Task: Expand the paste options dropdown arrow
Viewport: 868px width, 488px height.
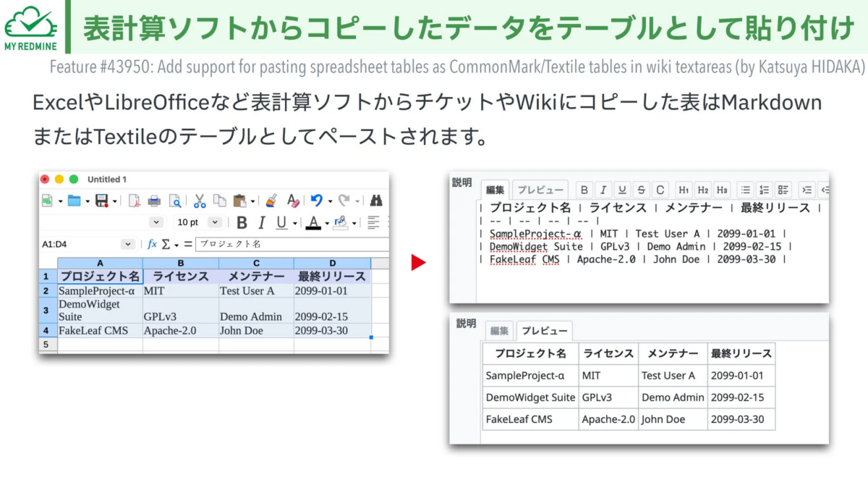Action: click(253, 201)
